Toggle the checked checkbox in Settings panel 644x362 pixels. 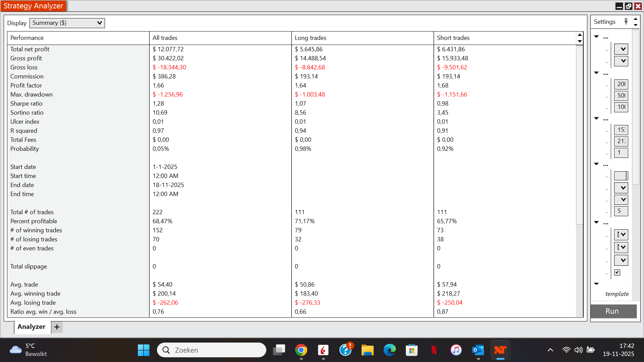point(617,273)
